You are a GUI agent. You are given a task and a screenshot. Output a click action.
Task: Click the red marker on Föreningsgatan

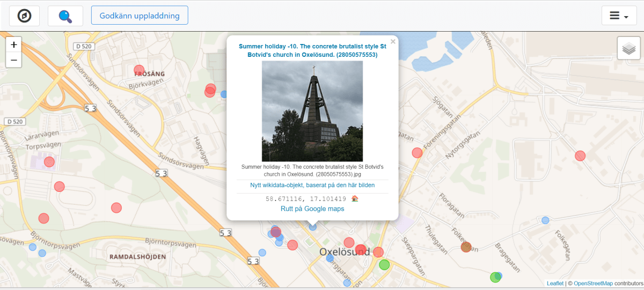[x=417, y=153]
